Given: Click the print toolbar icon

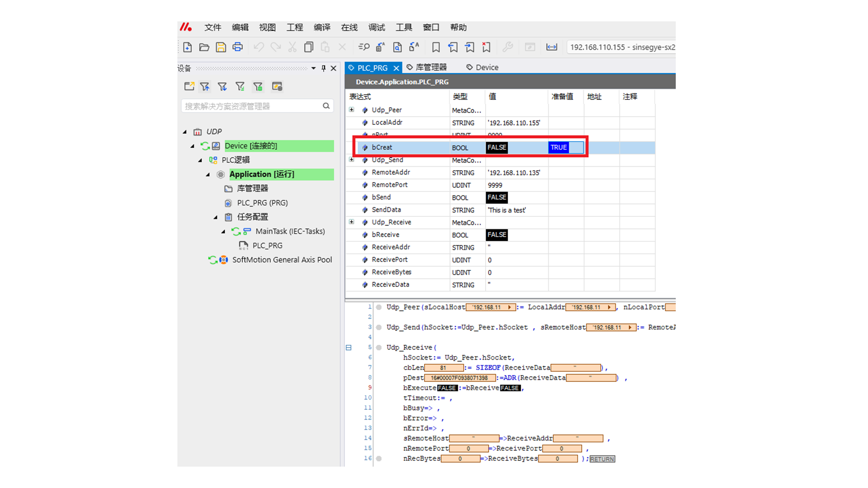Looking at the screenshot, I should 237,47.
